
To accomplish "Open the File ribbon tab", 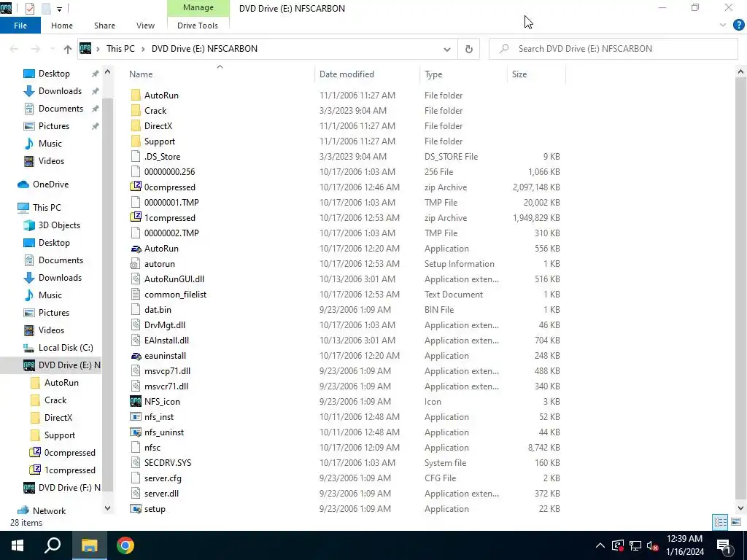I will pyautogui.click(x=20, y=26).
